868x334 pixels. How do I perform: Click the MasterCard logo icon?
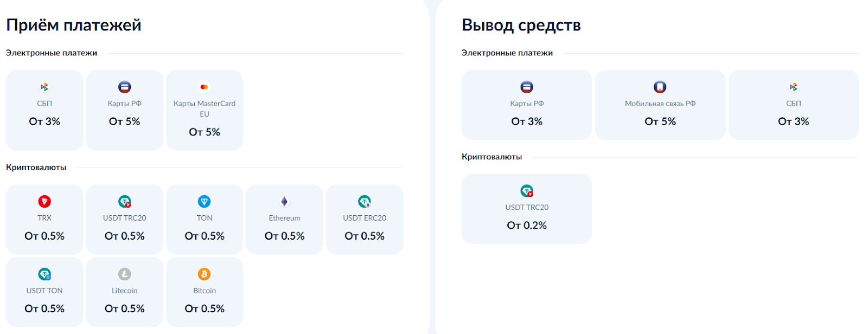pyautogui.click(x=205, y=87)
